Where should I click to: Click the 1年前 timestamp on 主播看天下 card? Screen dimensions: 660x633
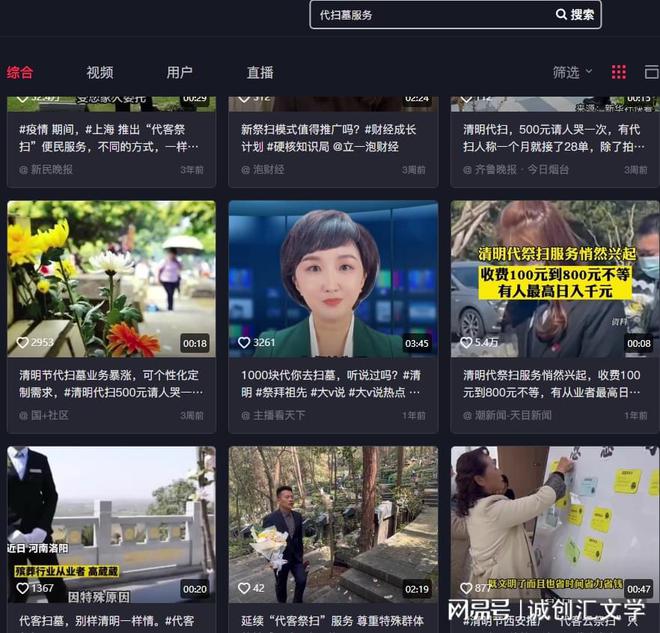tap(414, 416)
